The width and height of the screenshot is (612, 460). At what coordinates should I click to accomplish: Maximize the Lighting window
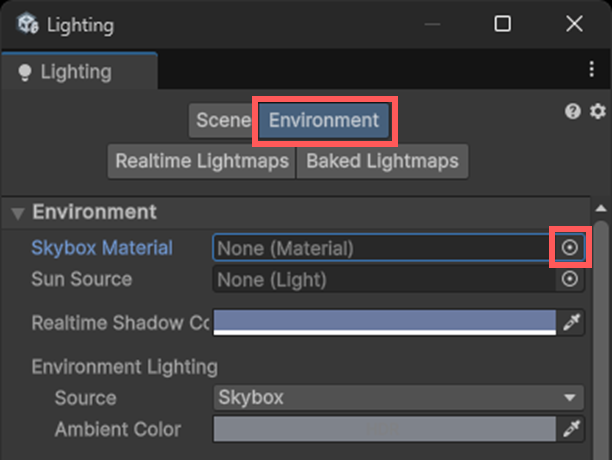click(503, 24)
